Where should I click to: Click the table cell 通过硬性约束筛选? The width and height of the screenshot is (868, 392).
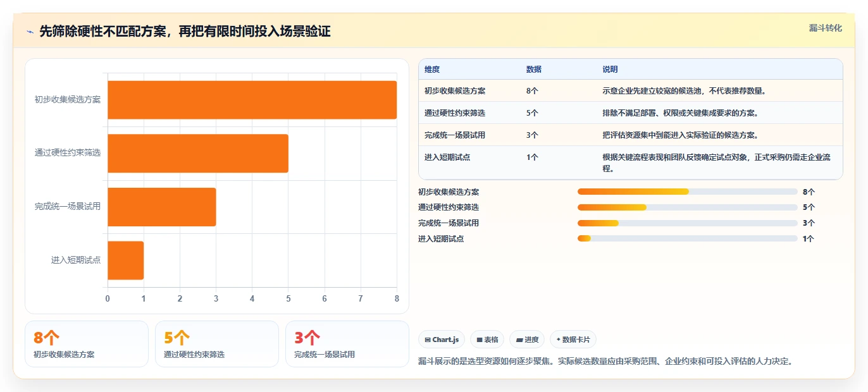(x=455, y=113)
